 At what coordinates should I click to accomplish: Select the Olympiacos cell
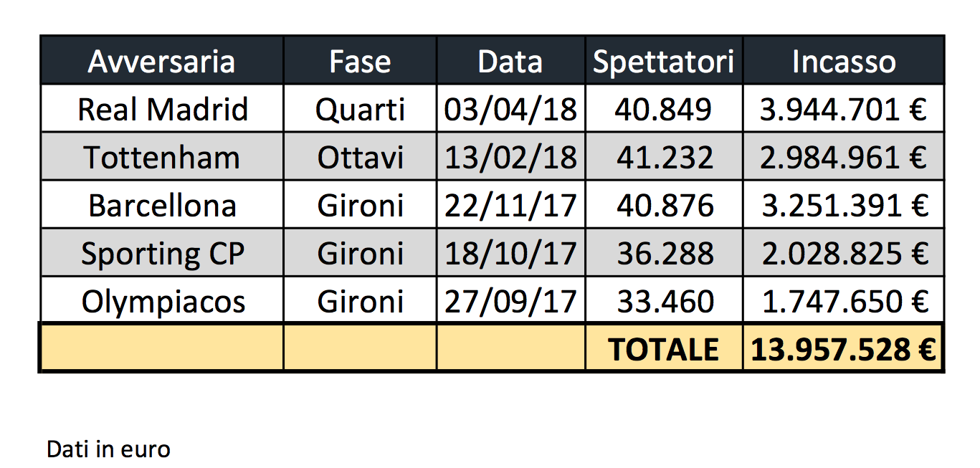(x=163, y=302)
